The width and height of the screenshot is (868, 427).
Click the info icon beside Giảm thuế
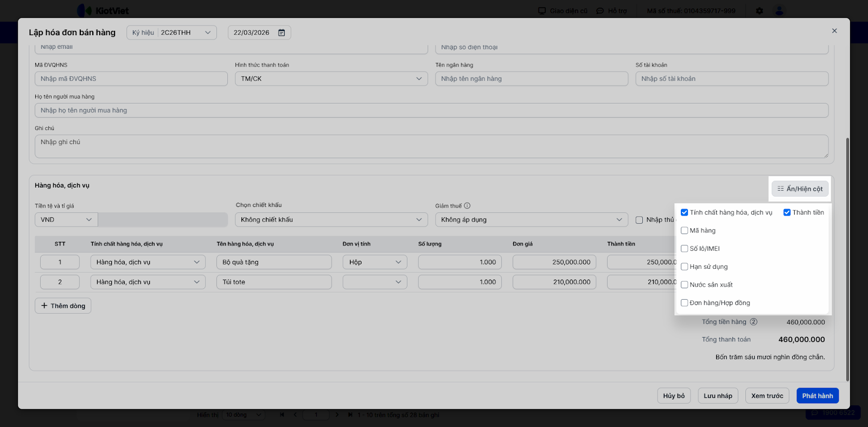coord(467,206)
